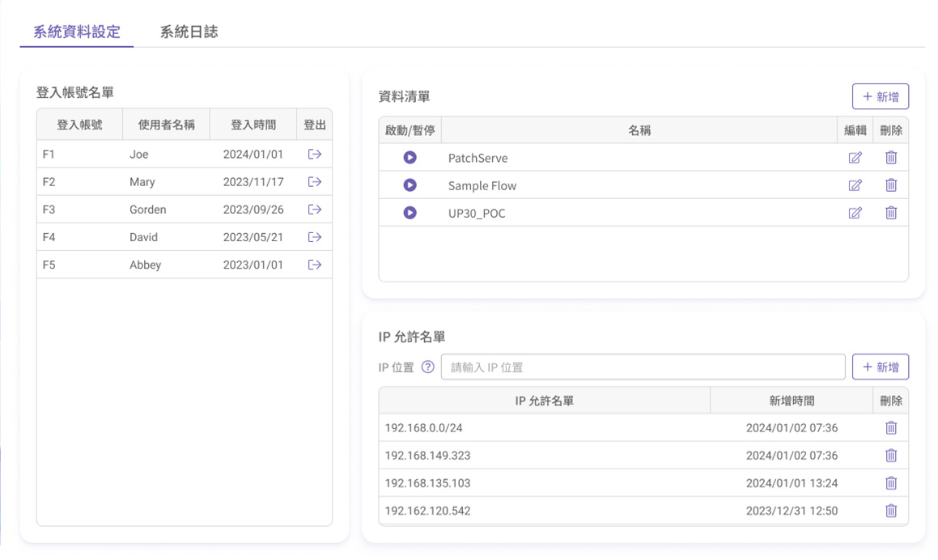Log out Gorden's F3 session

315,210
